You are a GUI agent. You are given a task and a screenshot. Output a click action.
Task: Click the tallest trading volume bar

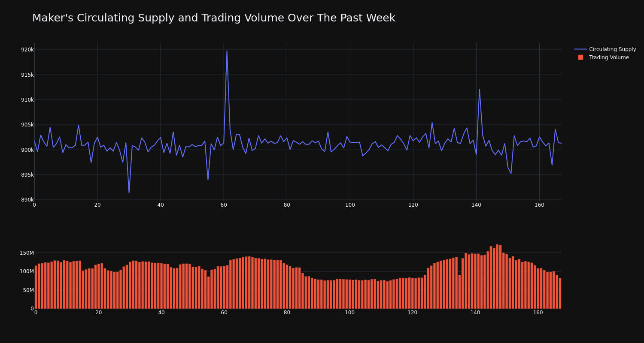point(497,277)
